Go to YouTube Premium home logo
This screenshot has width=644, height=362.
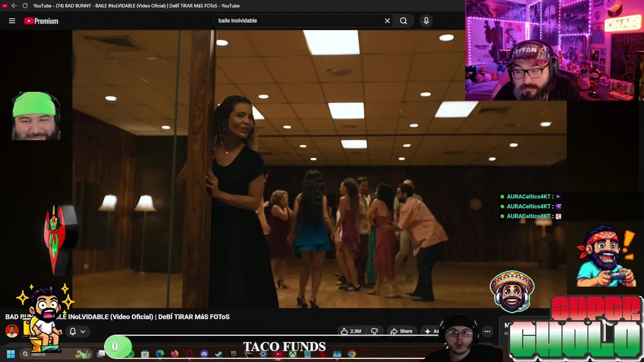click(x=41, y=21)
